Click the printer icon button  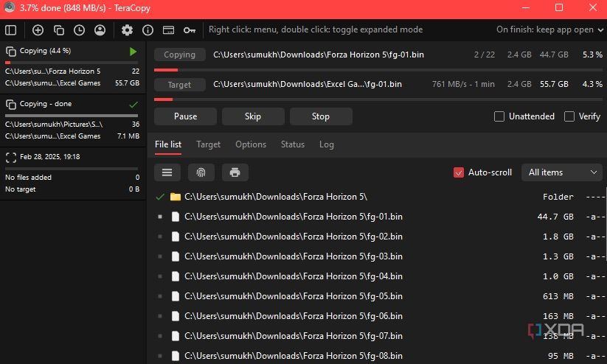(235, 172)
